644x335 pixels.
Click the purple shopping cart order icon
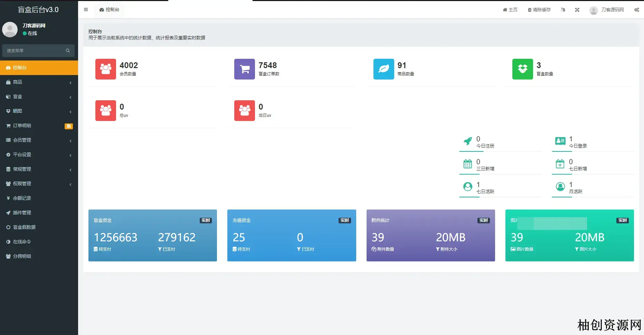coord(244,69)
